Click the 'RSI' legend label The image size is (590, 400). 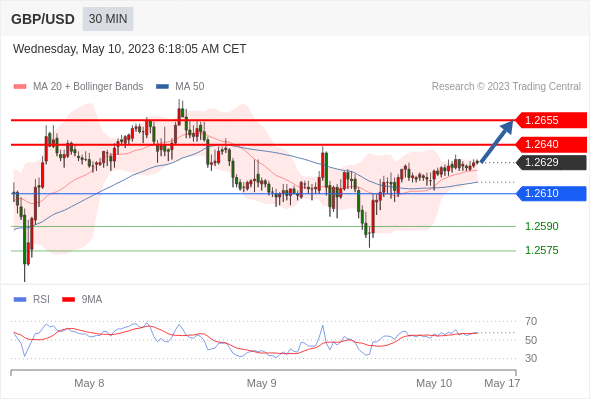41,300
